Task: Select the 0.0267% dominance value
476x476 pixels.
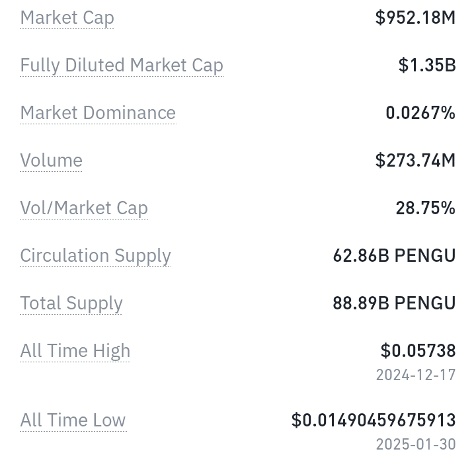Action: (x=420, y=113)
